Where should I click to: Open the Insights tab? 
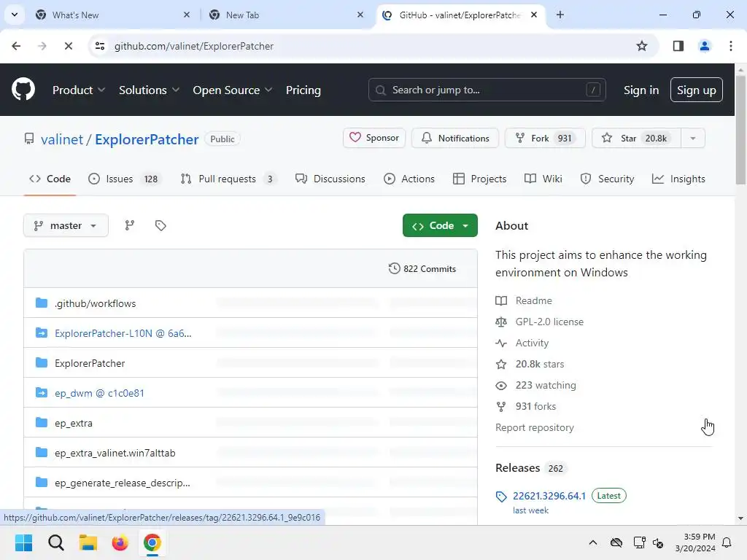678,179
